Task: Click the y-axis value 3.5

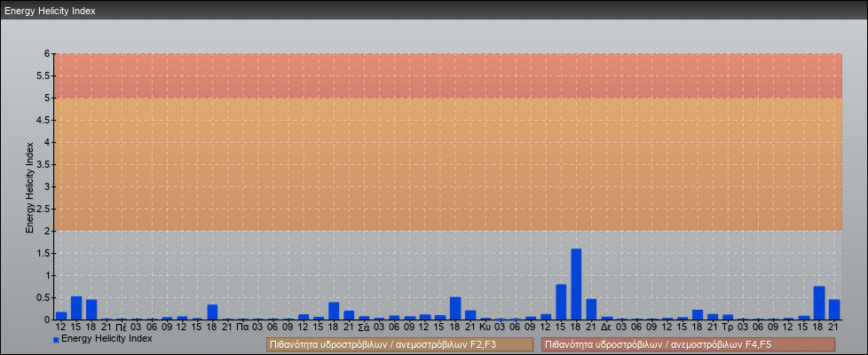Action: click(44, 164)
